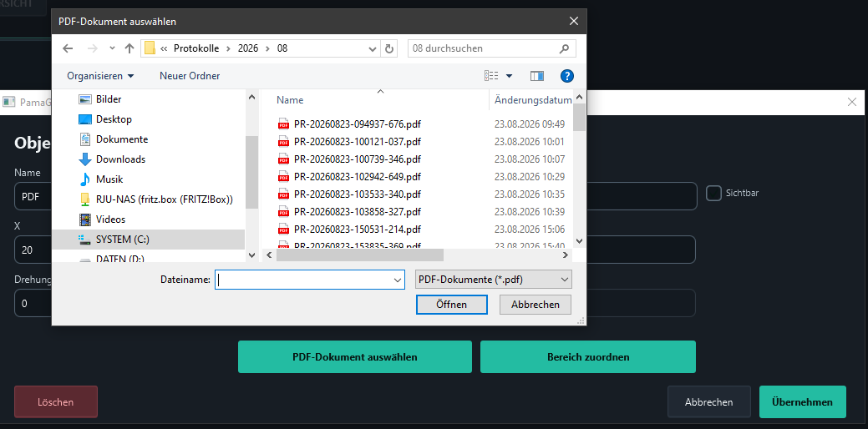Viewport: 868px width, 429px height.
Task: Select file name PR-20260823-102942-649.pdf
Action: 358,177
